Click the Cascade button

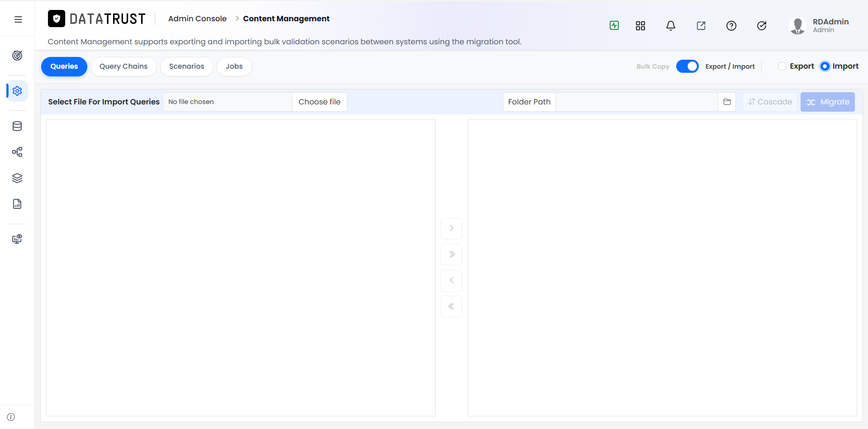pos(770,102)
